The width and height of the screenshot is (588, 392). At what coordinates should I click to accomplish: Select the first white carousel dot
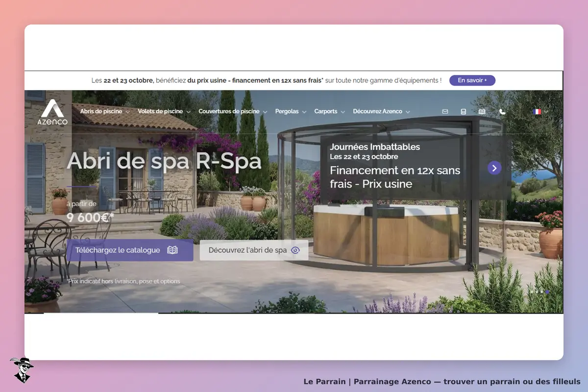click(532, 292)
